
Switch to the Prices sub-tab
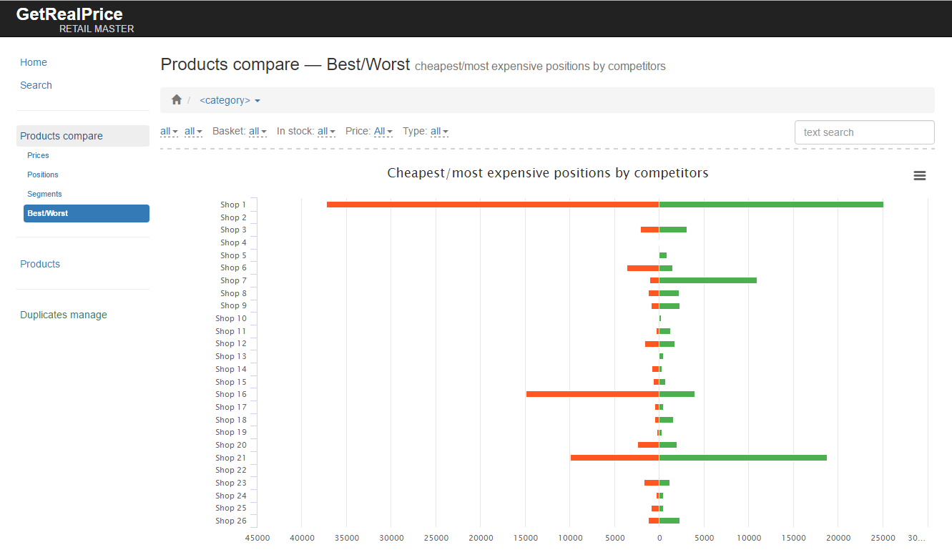tap(38, 155)
